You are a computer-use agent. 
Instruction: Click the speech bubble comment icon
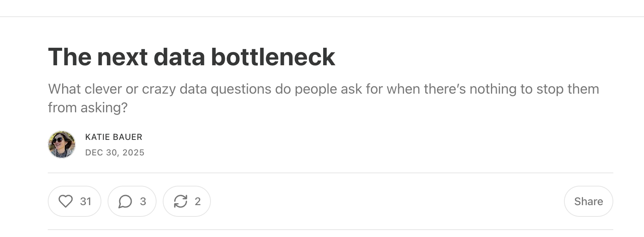point(125,201)
